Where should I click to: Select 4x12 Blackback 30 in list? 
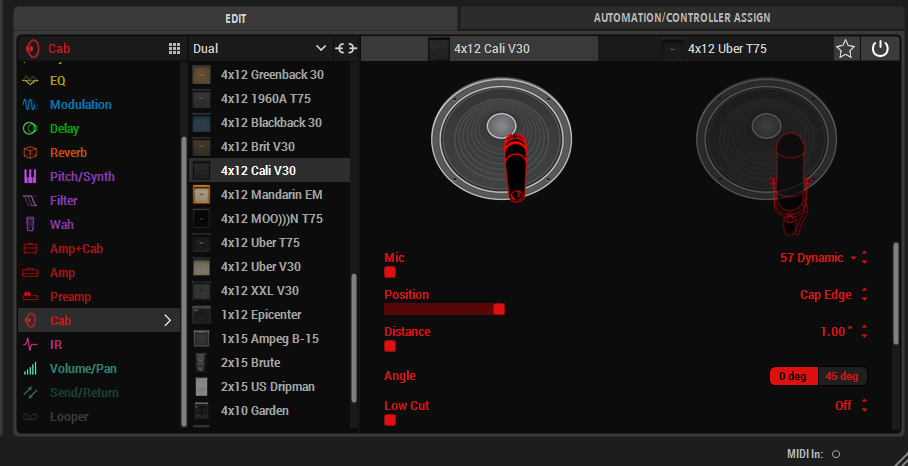point(270,123)
